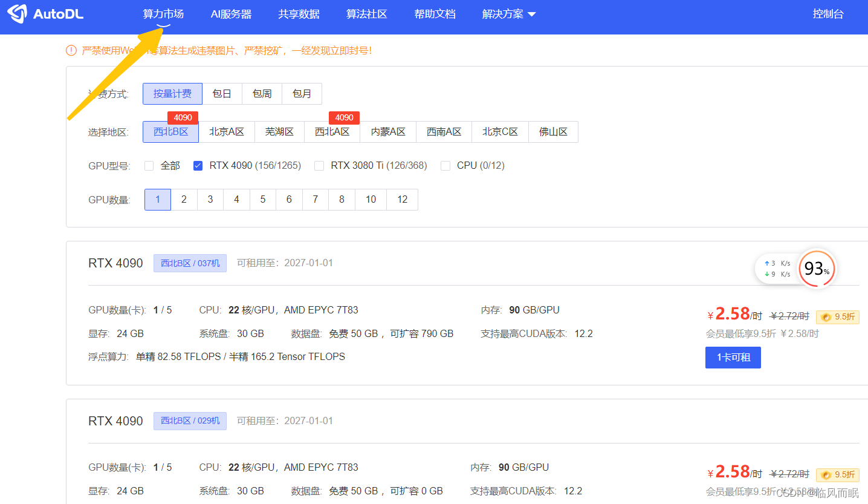Choose the 西南A区 region
868x504 pixels.
point(444,132)
